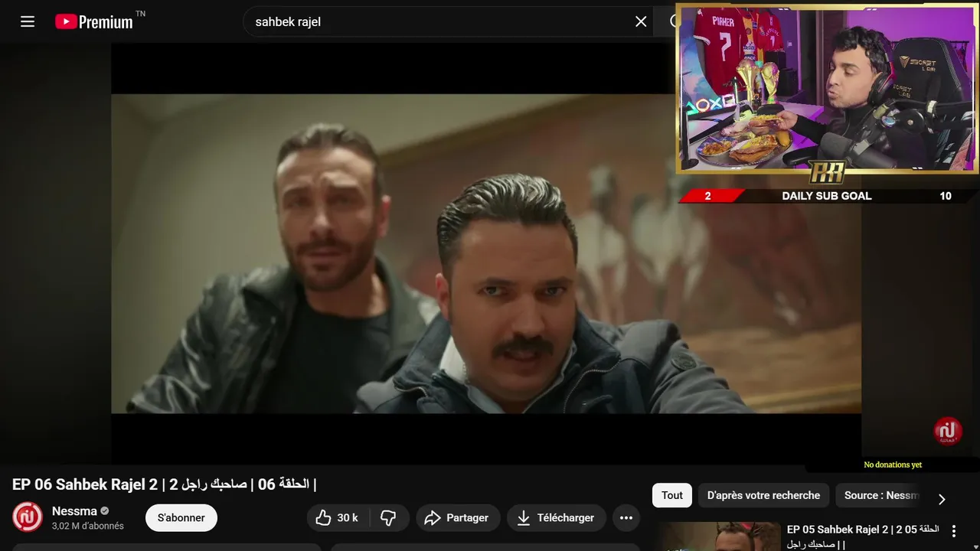The image size is (980, 551).
Task: Click the streamer webcam overlay
Action: tap(827, 89)
